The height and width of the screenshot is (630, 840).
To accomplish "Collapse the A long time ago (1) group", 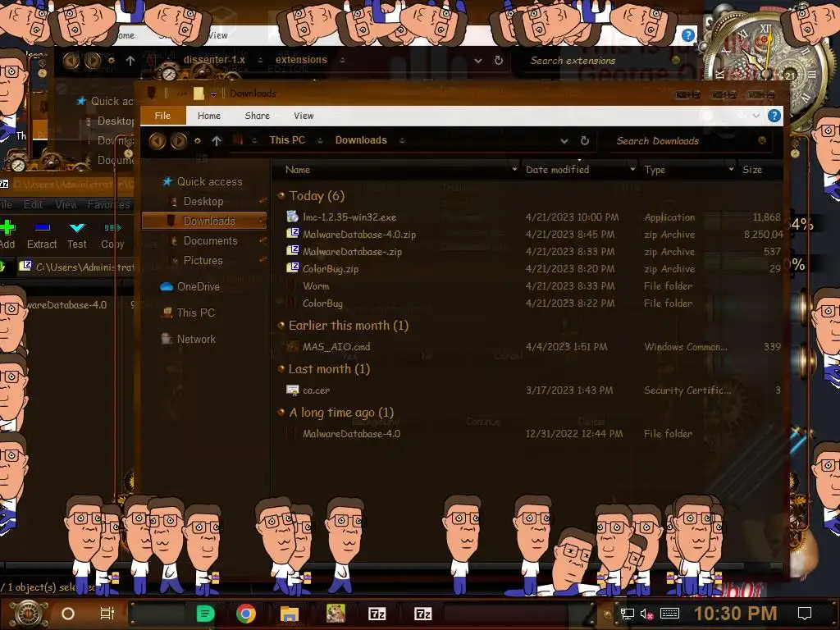I will coord(281,413).
